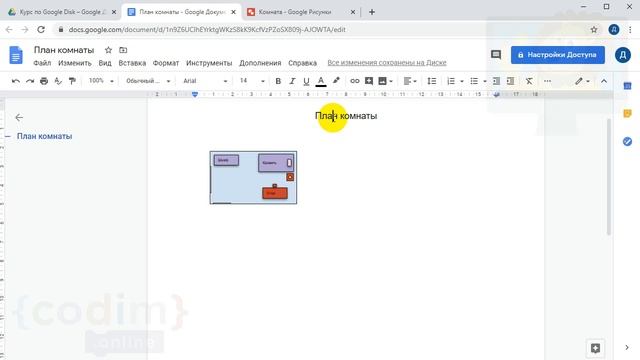Screen dimensions: 640x360
Task: Insert a link with the link icon
Action: (x=355, y=81)
